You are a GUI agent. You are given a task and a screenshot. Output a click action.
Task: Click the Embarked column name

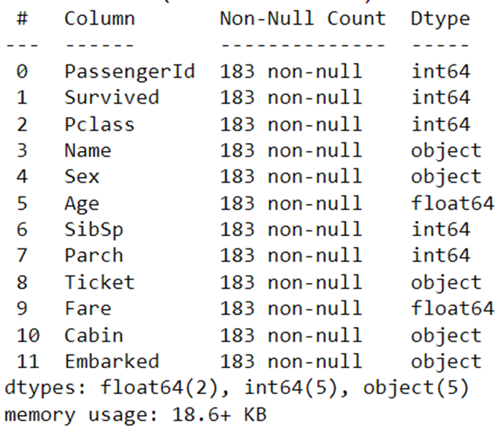[x=111, y=362]
